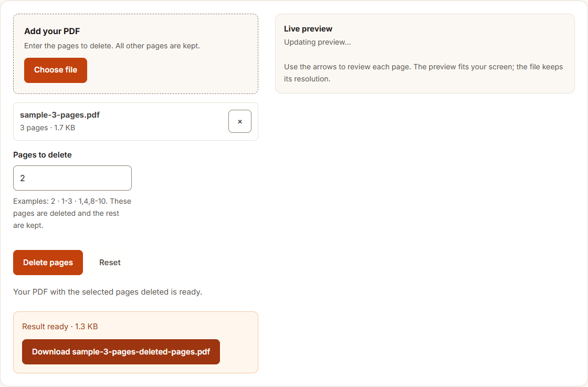Image resolution: width=588 pixels, height=387 pixels.
Task: Click the "Use the arrows to review" hint
Action: [x=423, y=73]
